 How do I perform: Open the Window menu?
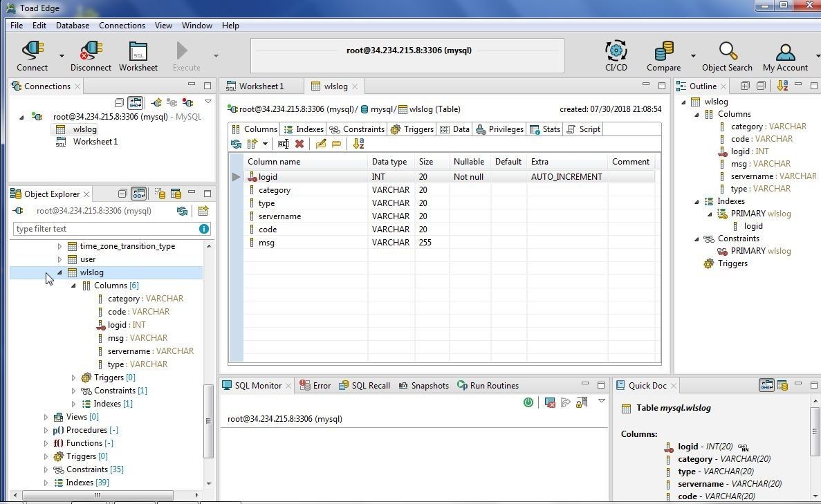tap(197, 25)
